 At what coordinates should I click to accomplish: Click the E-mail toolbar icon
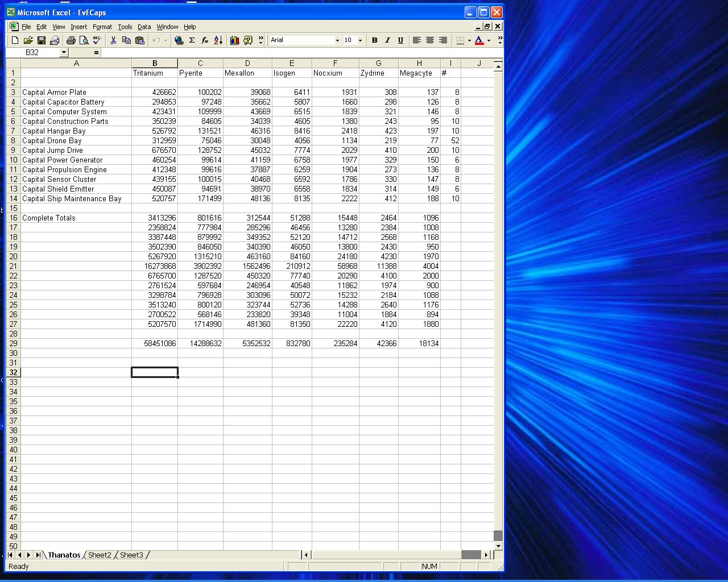coord(55,40)
